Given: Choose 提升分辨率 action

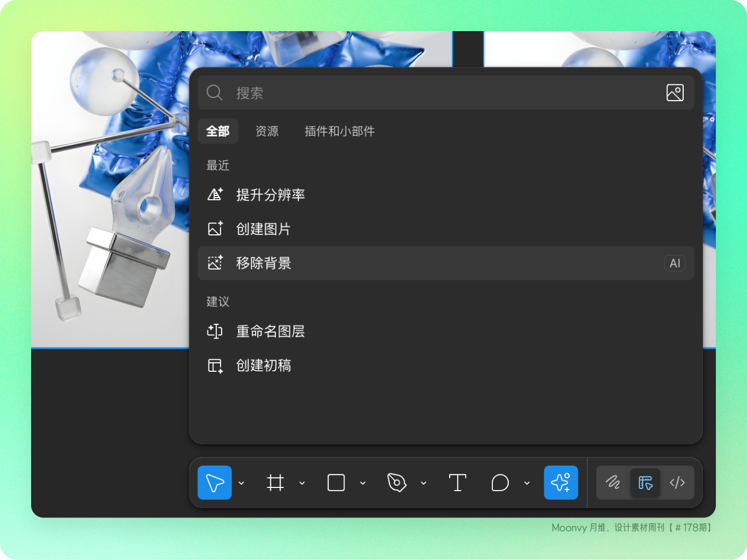Looking at the screenshot, I should [x=446, y=195].
